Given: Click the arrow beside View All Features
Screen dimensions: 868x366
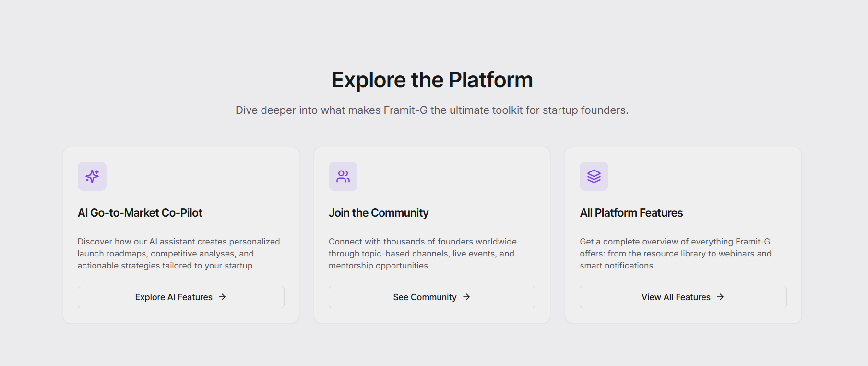Looking at the screenshot, I should pos(720,297).
